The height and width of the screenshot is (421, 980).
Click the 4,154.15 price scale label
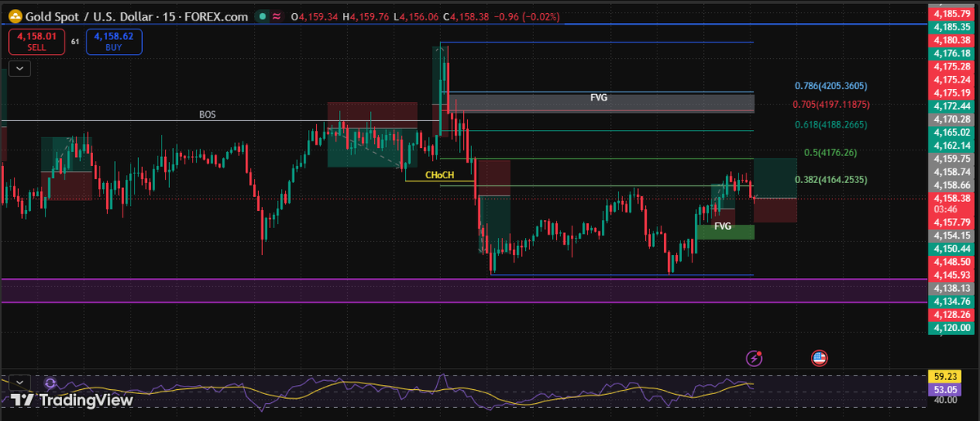pos(950,235)
